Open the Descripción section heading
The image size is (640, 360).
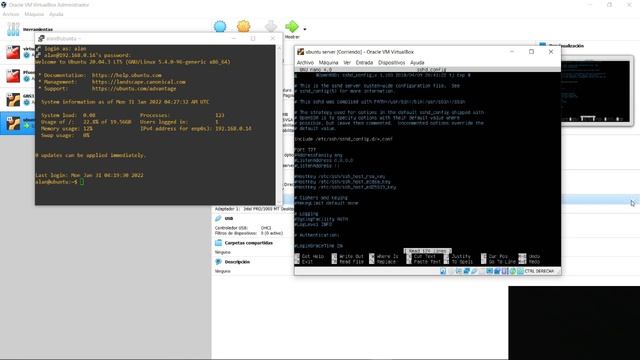tap(237, 262)
